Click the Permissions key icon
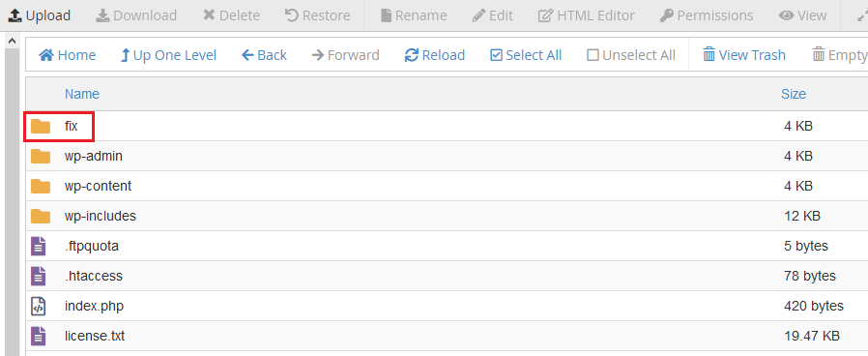The width and height of the screenshot is (868, 356). pos(667,15)
